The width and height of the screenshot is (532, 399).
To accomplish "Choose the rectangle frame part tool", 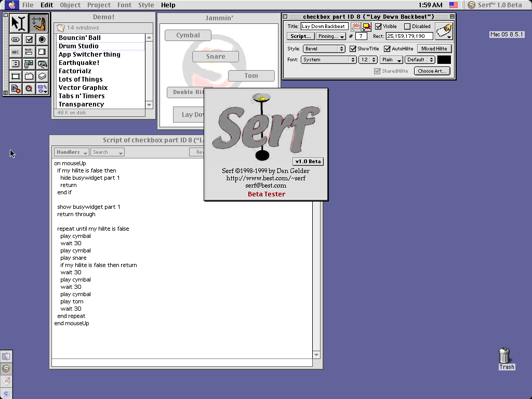I will point(16,76).
